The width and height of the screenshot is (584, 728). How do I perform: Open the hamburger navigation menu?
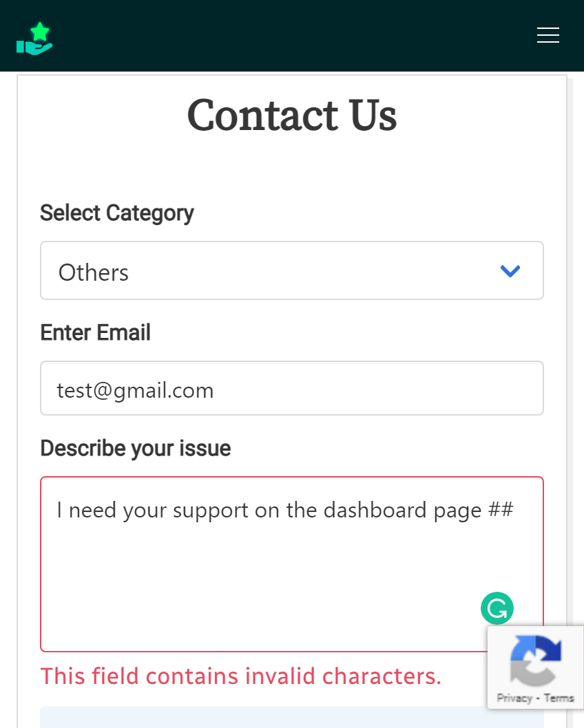[547, 35]
